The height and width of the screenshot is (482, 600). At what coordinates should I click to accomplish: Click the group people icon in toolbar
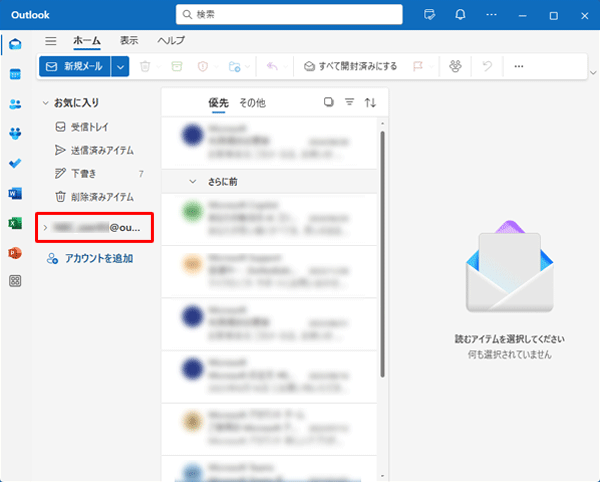[x=455, y=67]
